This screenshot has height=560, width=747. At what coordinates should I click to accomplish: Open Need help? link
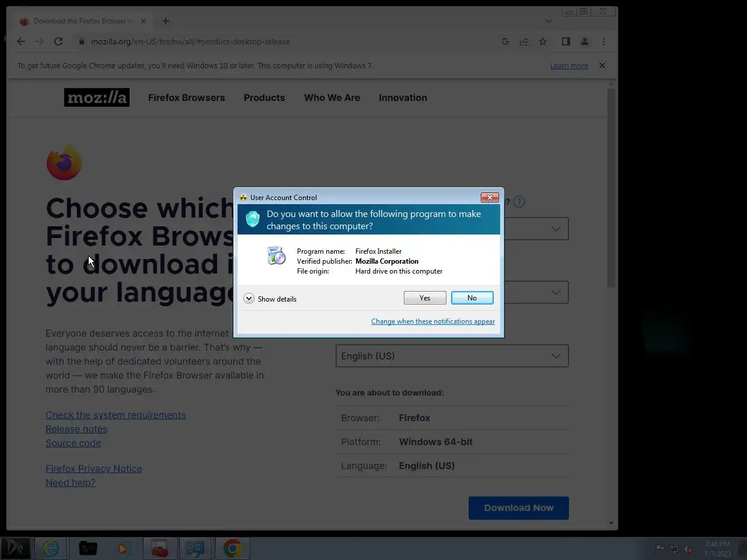[71, 483]
